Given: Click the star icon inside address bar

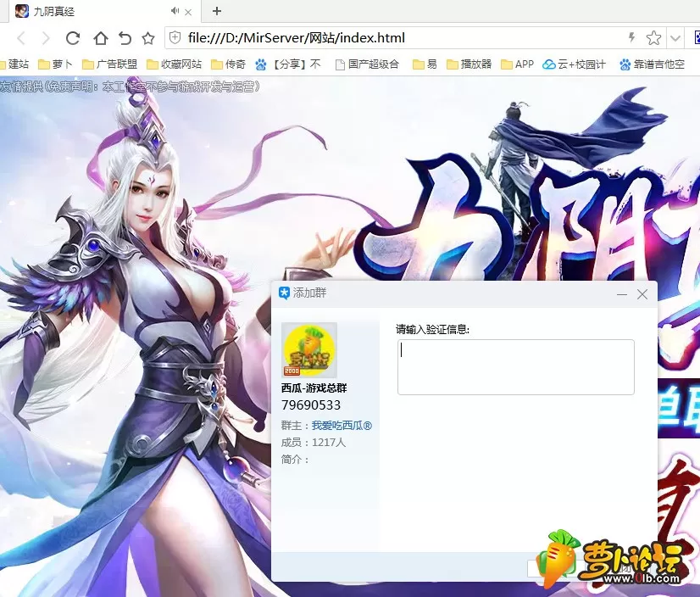Looking at the screenshot, I should coord(653,38).
